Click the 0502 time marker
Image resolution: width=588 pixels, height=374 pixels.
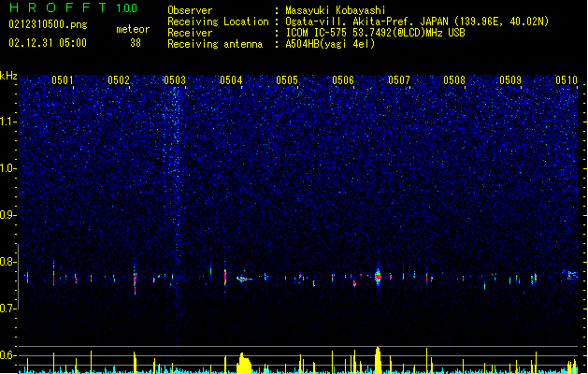pyautogui.click(x=119, y=80)
